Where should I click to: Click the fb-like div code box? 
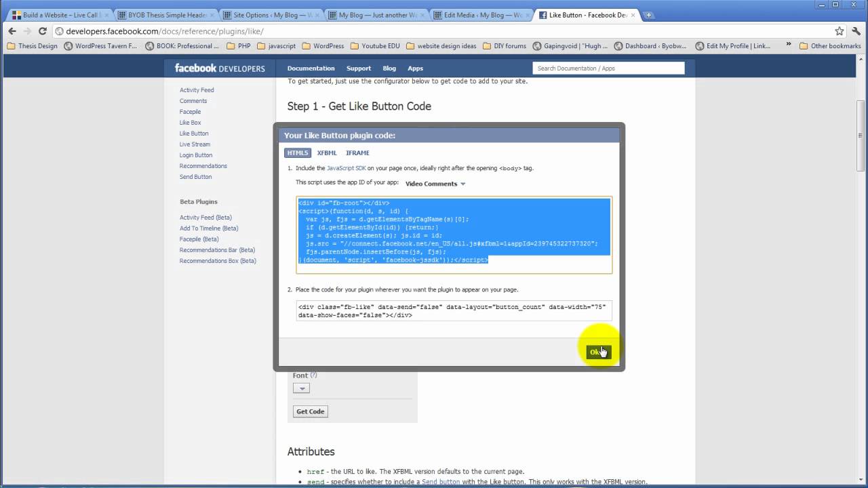[x=454, y=311]
